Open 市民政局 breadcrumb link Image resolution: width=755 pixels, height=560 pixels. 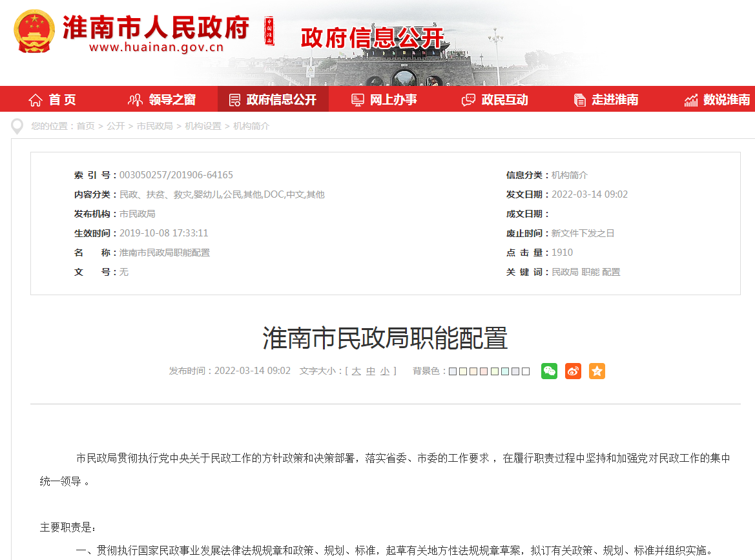[156, 126]
